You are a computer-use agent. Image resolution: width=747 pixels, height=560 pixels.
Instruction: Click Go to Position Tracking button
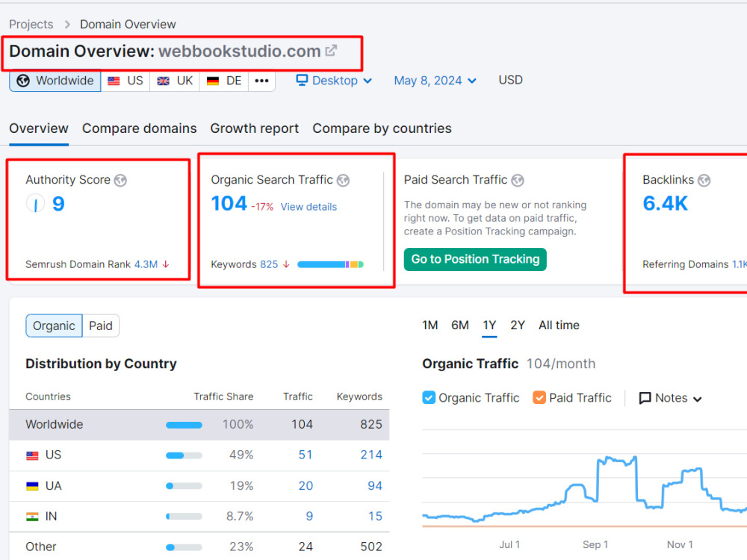coord(475,260)
